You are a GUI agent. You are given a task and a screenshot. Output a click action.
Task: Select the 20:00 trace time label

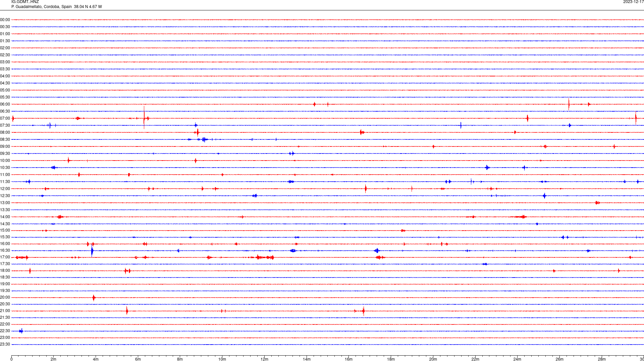[5, 297]
